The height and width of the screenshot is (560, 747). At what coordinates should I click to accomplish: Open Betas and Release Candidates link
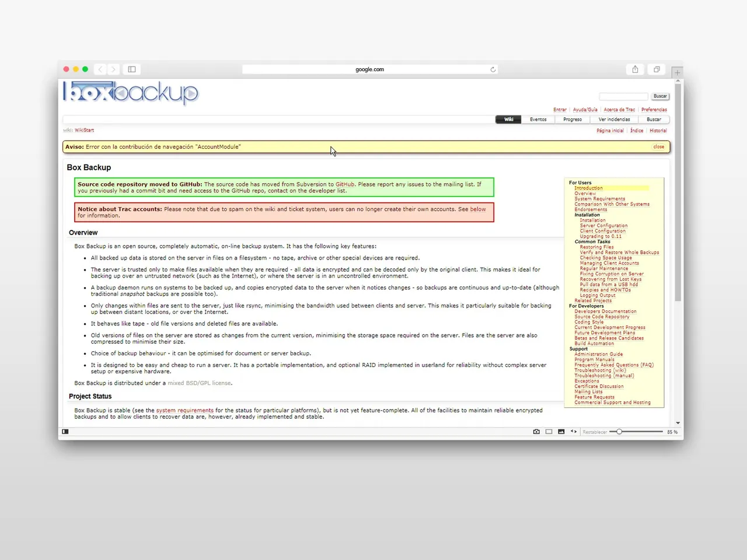click(x=609, y=338)
